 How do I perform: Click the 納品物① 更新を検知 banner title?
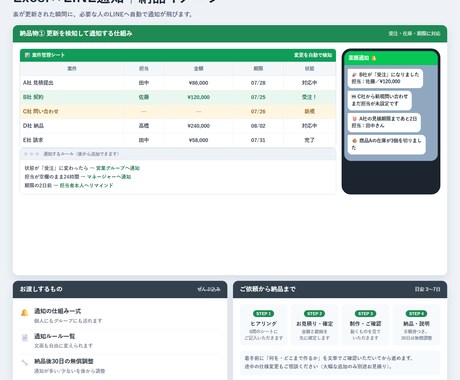(x=76, y=33)
